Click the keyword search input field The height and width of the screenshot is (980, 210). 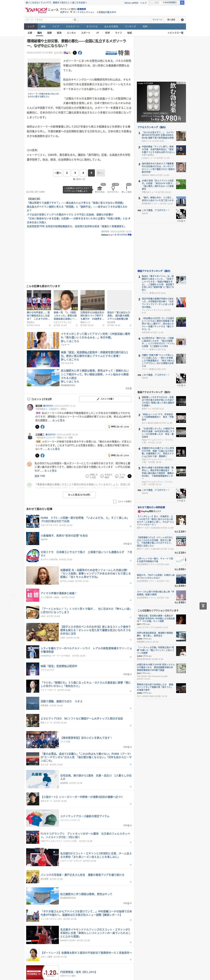pyautogui.click(x=49, y=19)
